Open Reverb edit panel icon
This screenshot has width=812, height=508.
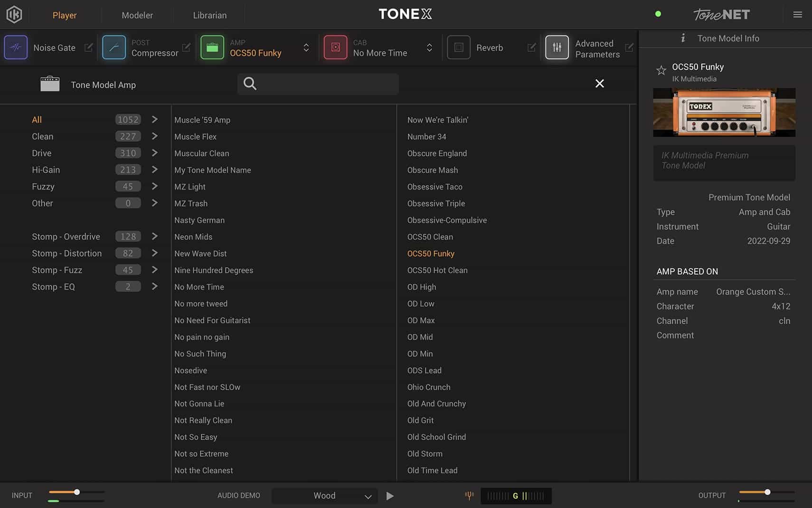(531, 48)
